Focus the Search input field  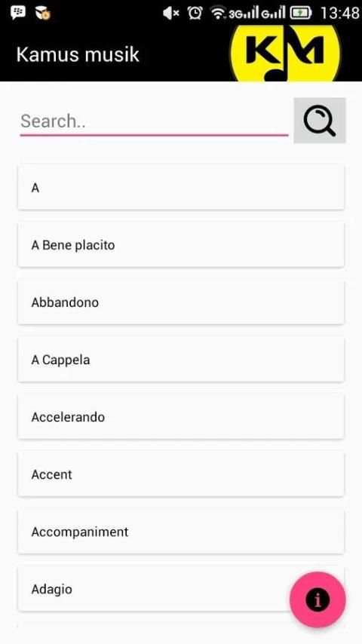point(154,121)
